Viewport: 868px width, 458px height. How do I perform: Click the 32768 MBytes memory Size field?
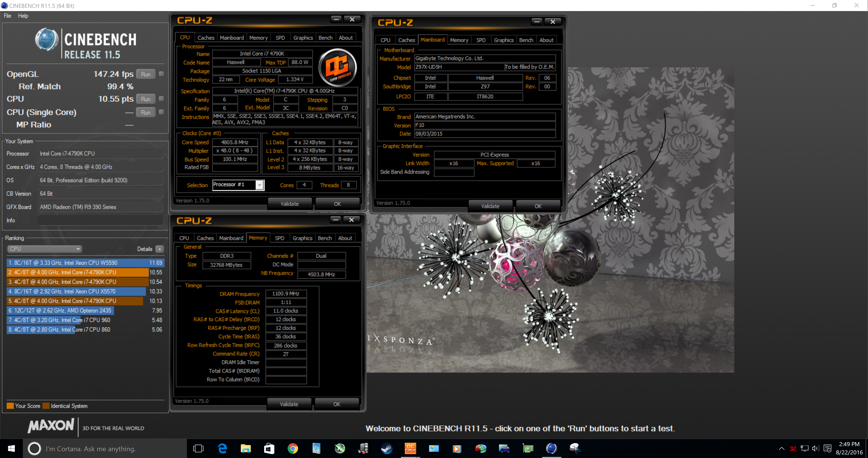[x=227, y=265]
